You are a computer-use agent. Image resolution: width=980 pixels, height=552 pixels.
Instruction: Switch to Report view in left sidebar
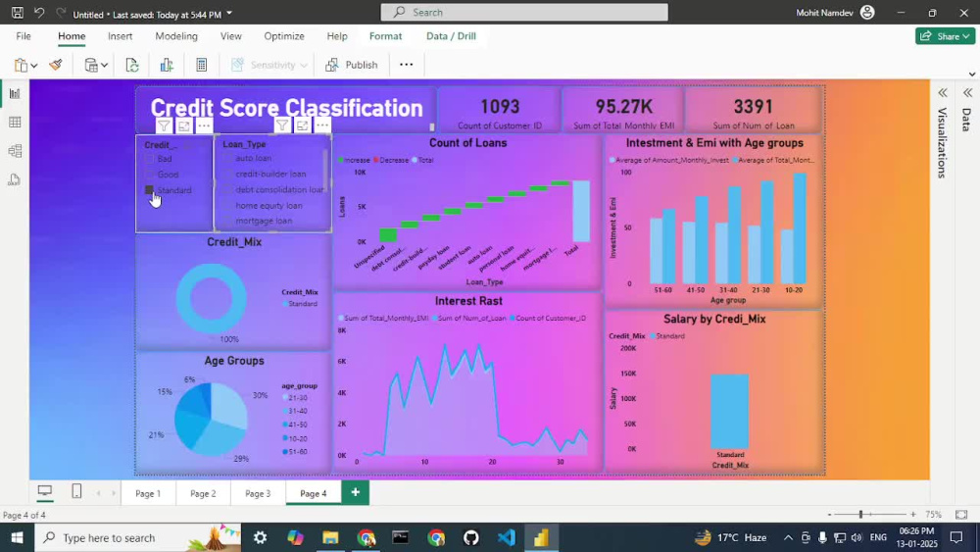coord(15,94)
